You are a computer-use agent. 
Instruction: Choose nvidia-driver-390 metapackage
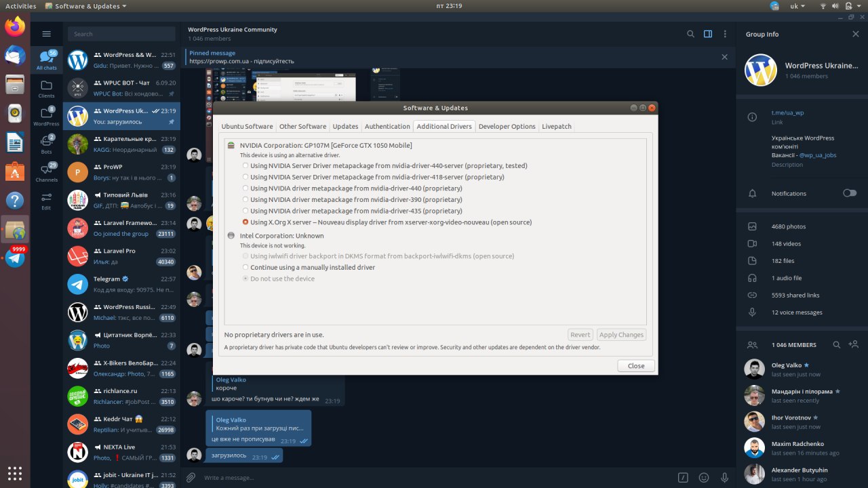(352, 199)
